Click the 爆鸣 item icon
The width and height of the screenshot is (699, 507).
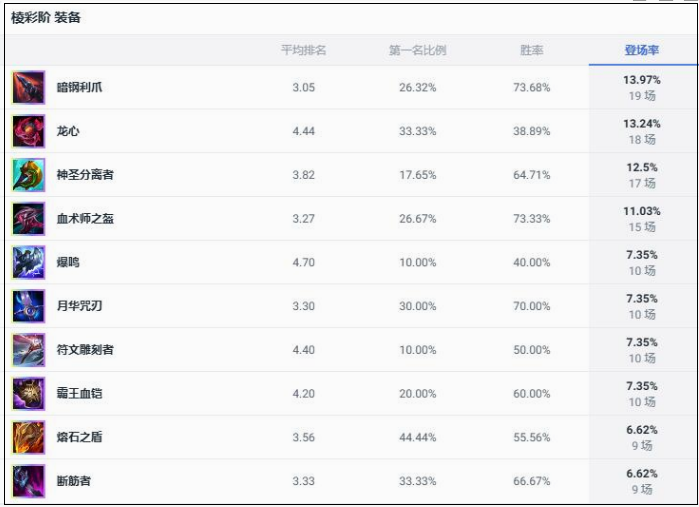(29, 262)
